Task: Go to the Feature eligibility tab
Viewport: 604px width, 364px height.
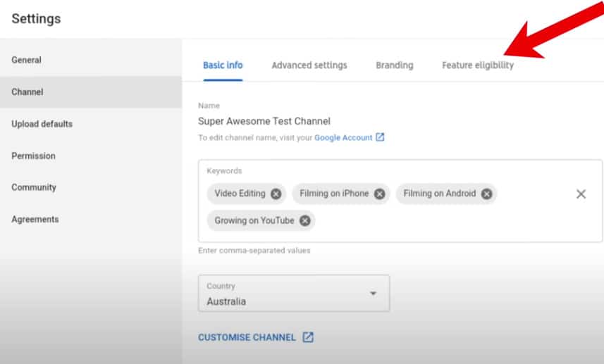Action: click(x=478, y=65)
